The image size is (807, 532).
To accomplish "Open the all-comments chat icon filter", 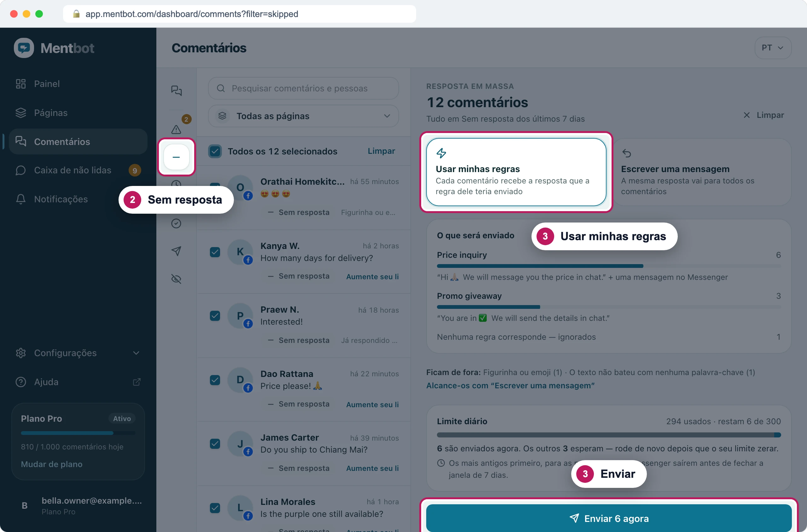I will pos(176,90).
